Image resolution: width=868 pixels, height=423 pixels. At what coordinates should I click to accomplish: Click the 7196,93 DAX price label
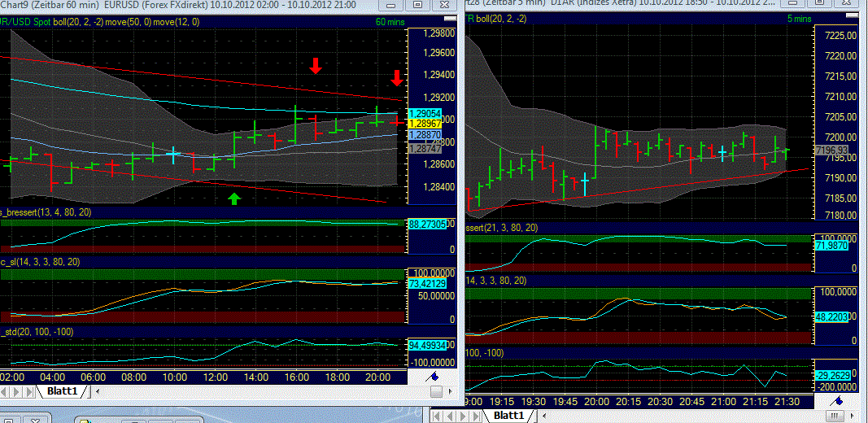[x=832, y=150]
